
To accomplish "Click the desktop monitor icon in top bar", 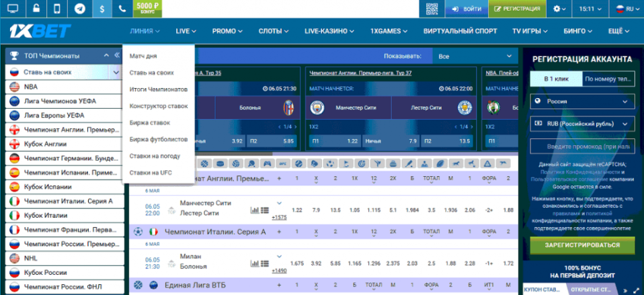I will (x=13, y=9).
